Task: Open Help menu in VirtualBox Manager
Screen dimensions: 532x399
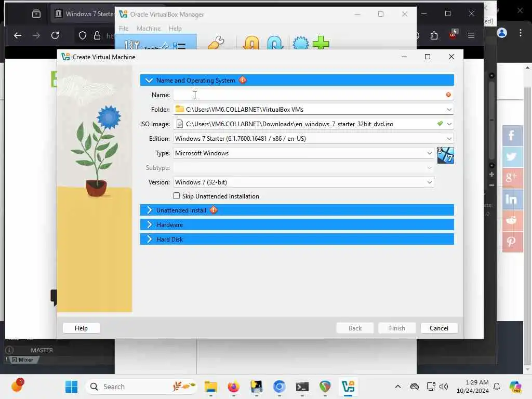Action: click(x=175, y=29)
